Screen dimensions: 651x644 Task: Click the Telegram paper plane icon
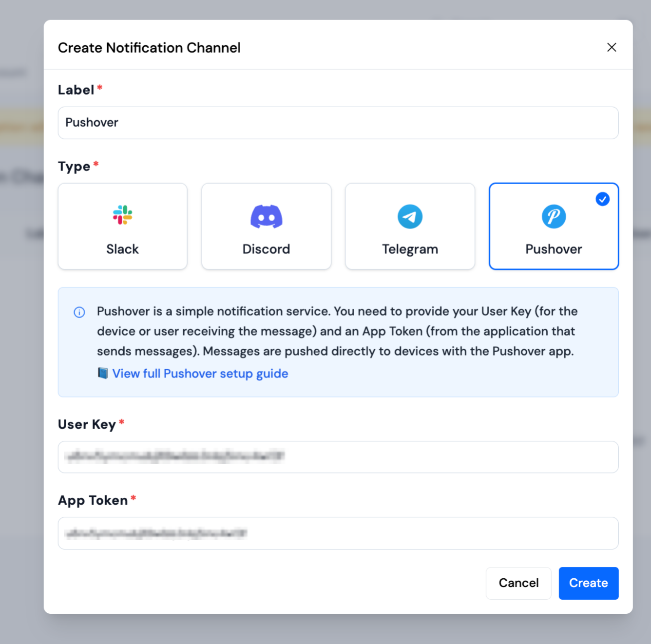tap(410, 216)
